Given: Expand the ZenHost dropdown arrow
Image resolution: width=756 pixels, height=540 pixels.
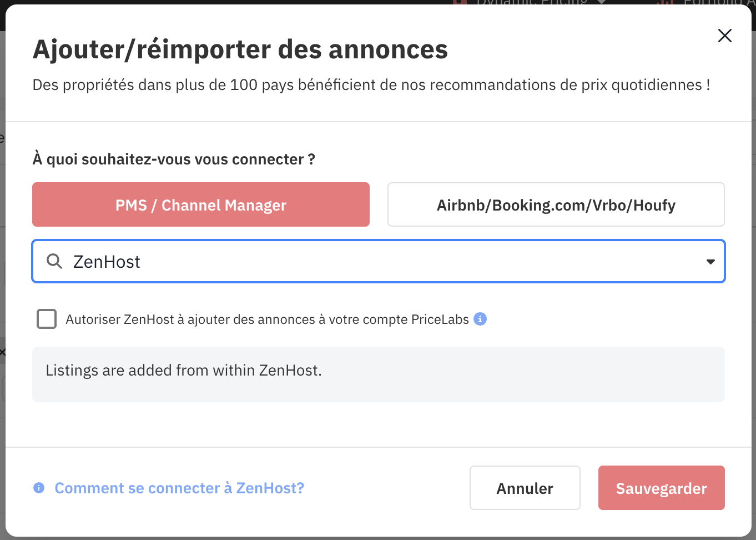Looking at the screenshot, I should pos(710,262).
